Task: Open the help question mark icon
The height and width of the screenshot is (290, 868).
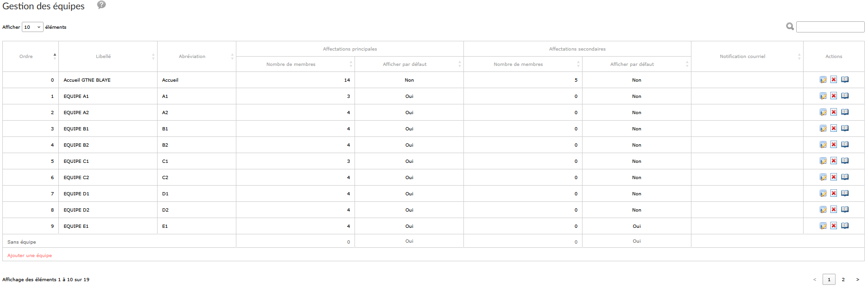Action: click(101, 5)
